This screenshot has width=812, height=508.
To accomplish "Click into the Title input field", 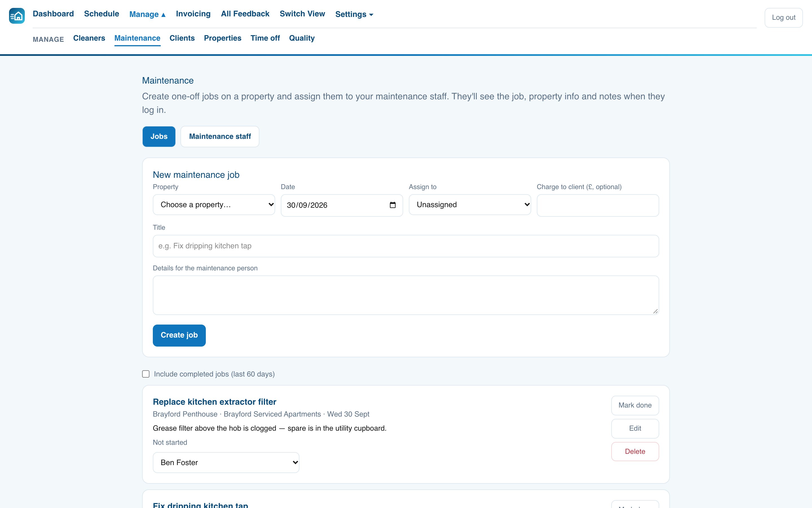I will (x=406, y=246).
